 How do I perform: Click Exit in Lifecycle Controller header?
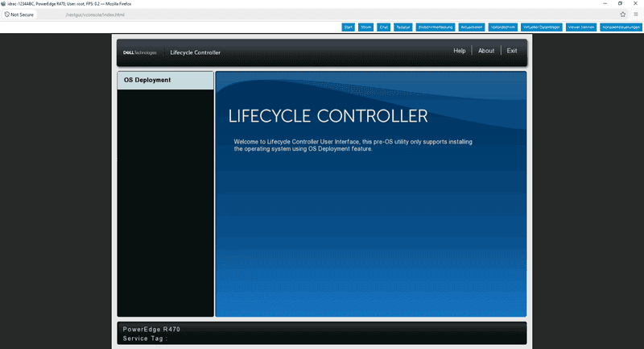[x=512, y=51]
